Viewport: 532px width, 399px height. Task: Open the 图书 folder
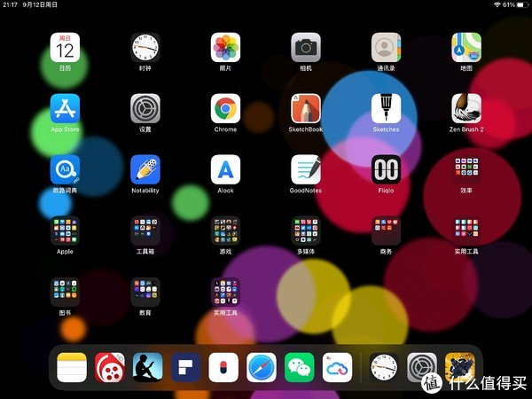65,292
